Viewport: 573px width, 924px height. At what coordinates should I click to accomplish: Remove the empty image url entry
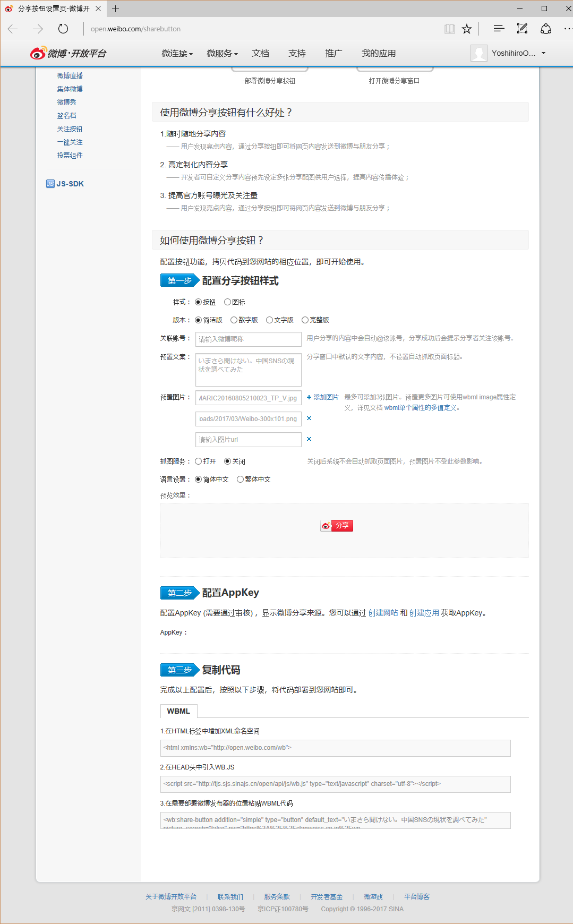(309, 439)
